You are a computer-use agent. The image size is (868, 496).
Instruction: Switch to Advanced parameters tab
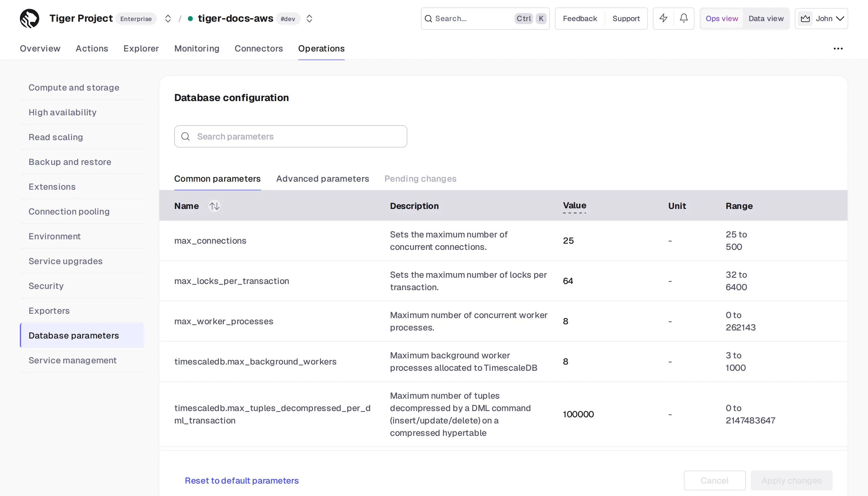click(322, 179)
